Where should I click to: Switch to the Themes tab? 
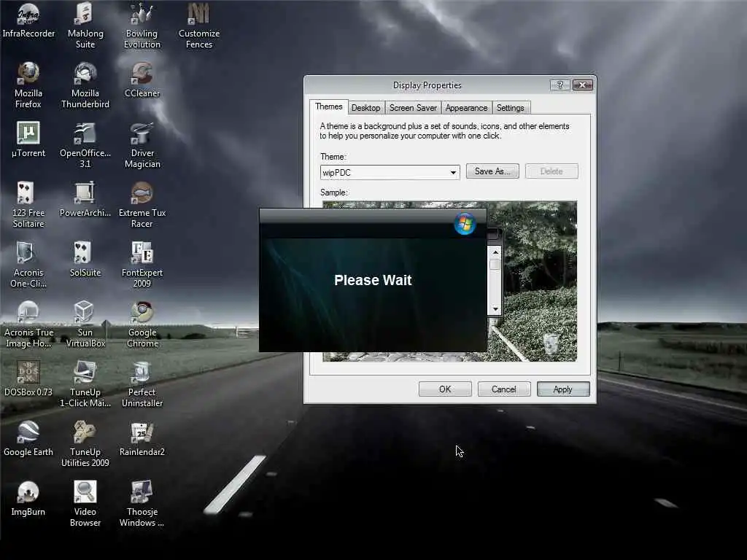click(329, 106)
